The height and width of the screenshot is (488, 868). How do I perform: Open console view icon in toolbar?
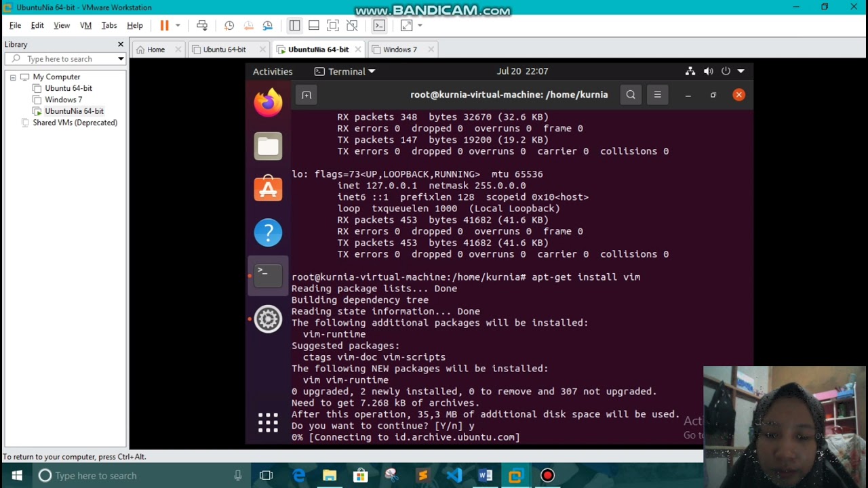[x=379, y=25]
